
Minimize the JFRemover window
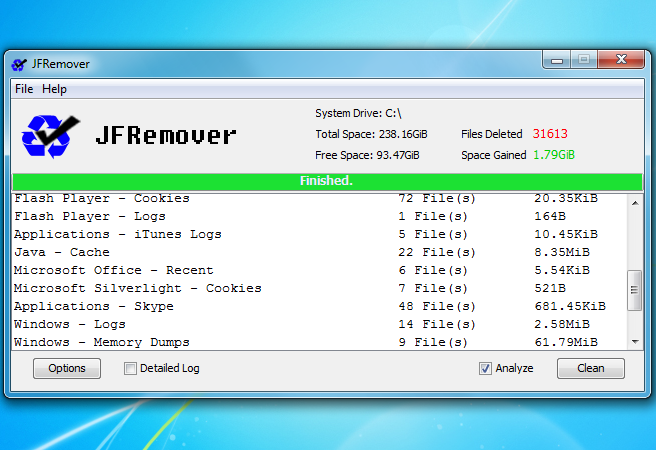point(556,61)
